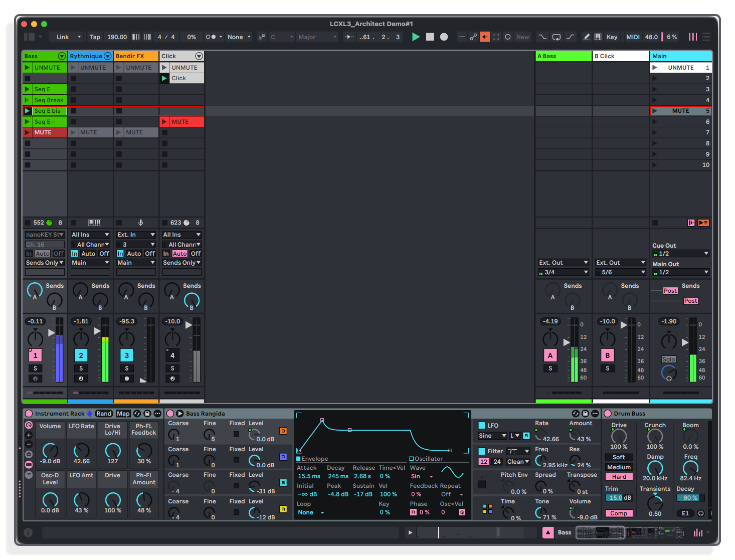The width and height of the screenshot is (735, 560).
Task: Open the Ext. In input dropdown on Bendir FX
Action: click(136, 235)
